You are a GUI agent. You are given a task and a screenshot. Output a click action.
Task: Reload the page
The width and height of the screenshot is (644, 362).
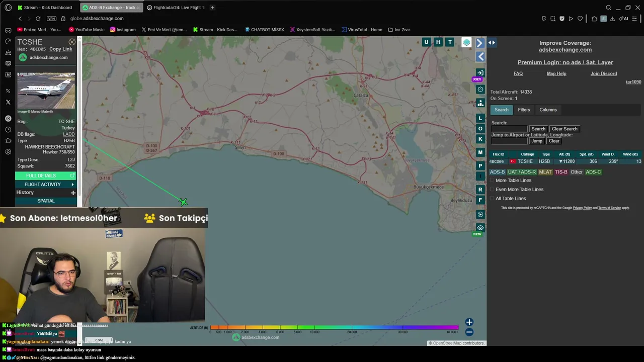38,19
